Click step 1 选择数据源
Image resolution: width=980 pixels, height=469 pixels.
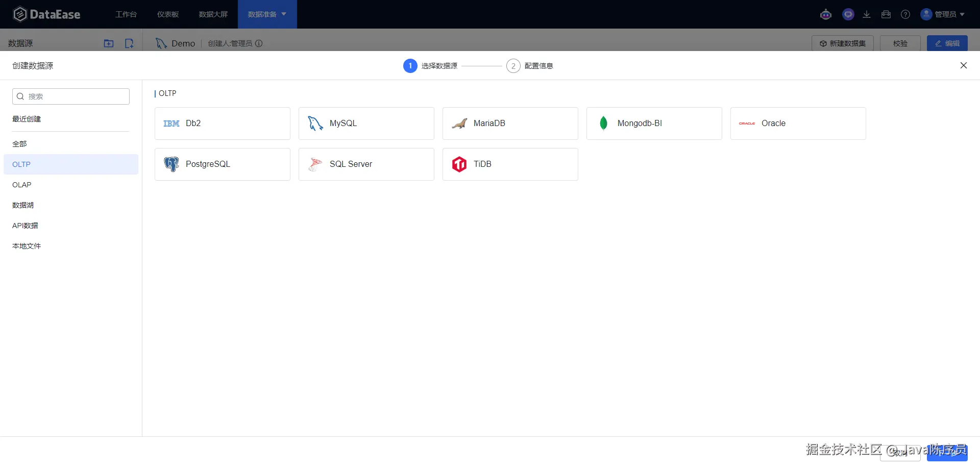[430, 66]
